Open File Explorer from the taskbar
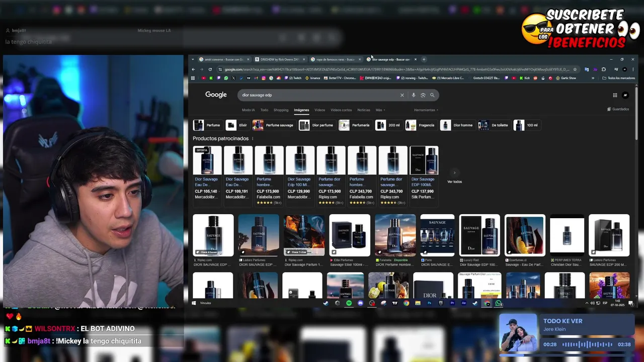Viewport: 644px width, 362px height. (418, 303)
